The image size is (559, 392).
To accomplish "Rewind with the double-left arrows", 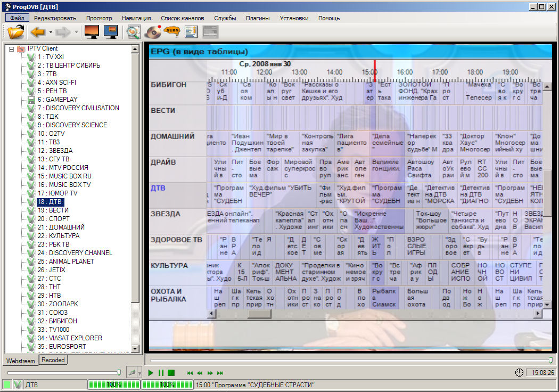I will pyautogui.click(x=200, y=373).
